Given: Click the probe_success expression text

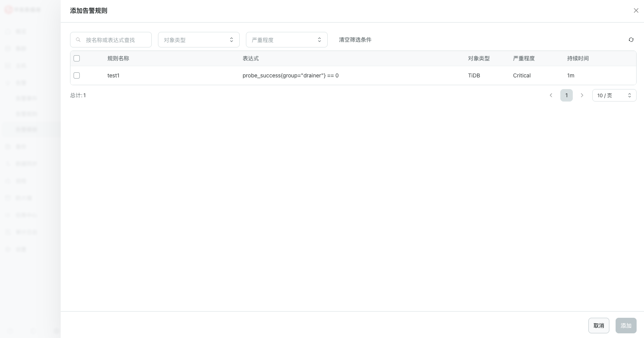Looking at the screenshot, I should [x=290, y=75].
